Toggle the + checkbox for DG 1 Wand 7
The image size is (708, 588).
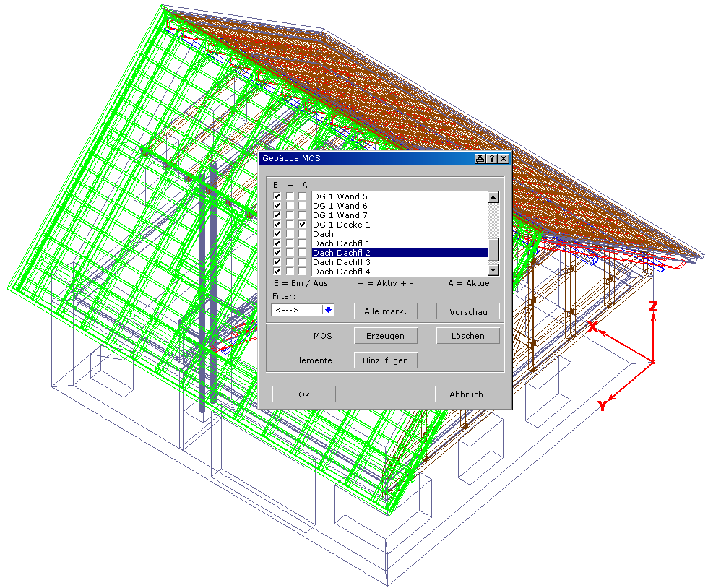click(x=290, y=215)
